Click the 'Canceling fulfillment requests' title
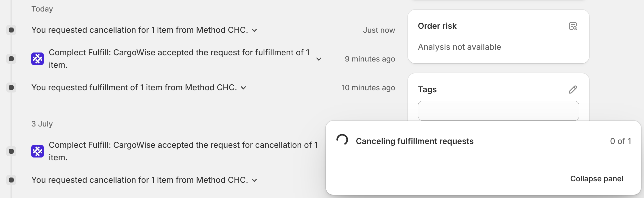The height and width of the screenshot is (198, 644). [414, 141]
